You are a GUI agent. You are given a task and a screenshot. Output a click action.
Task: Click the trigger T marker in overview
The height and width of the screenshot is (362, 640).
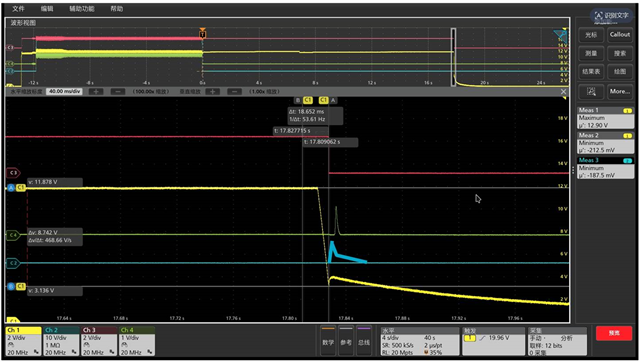click(202, 34)
